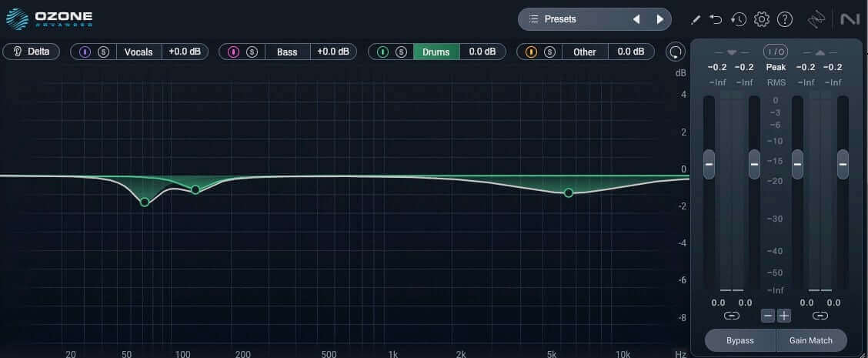Viewport: 868px width, 358px height.
Task: Toggle the Drums power button
Action: coord(382,52)
